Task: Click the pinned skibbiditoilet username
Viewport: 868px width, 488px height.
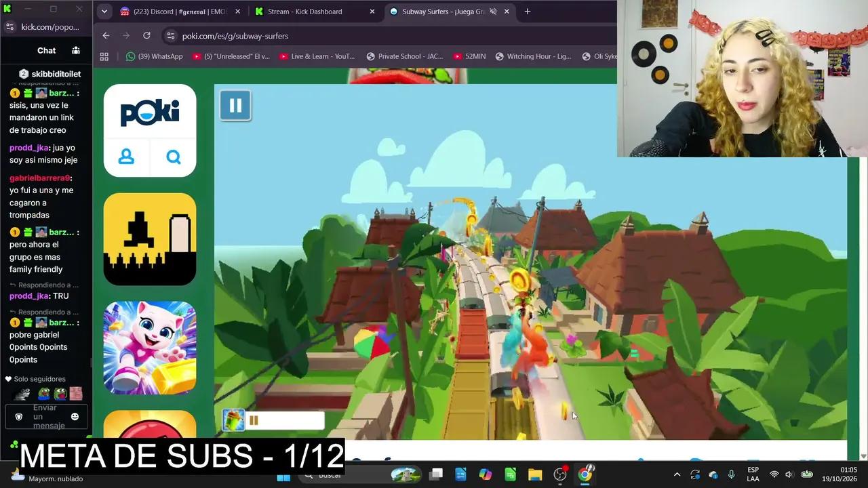Action: (56, 74)
